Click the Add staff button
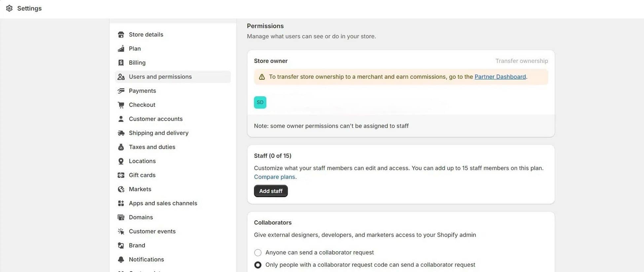The image size is (644, 272). coord(270,191)
